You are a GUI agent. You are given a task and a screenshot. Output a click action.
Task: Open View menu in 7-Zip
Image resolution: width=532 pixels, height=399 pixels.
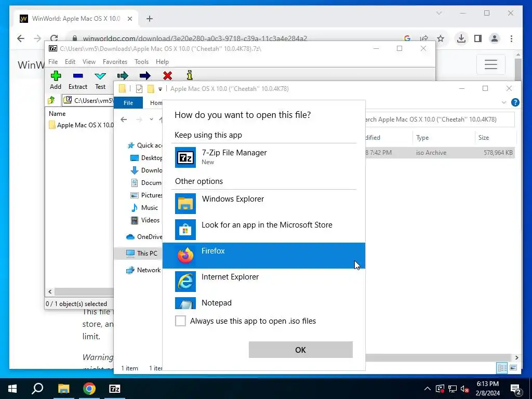(89, 62)
